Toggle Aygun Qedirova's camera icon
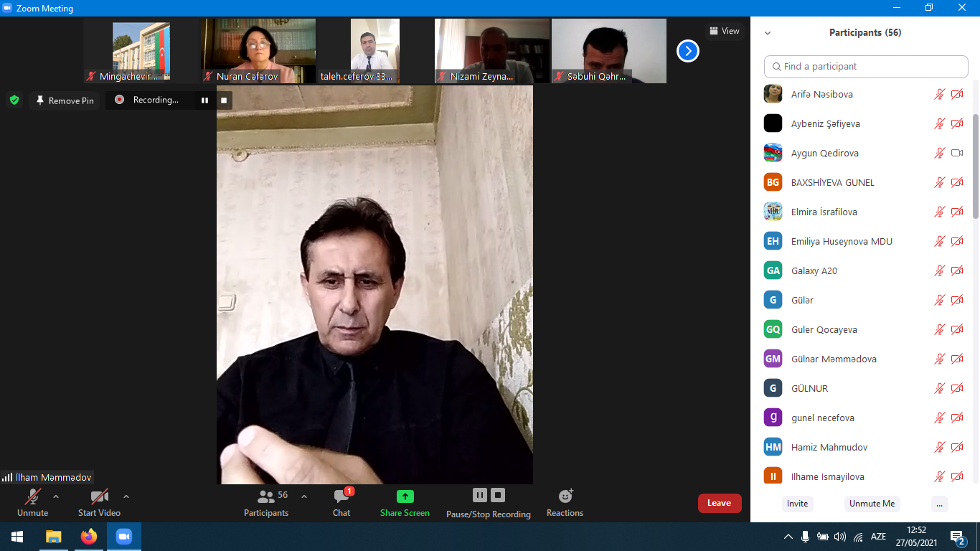The width and height of the screenshot is (980, 551). tap(957, 153)
